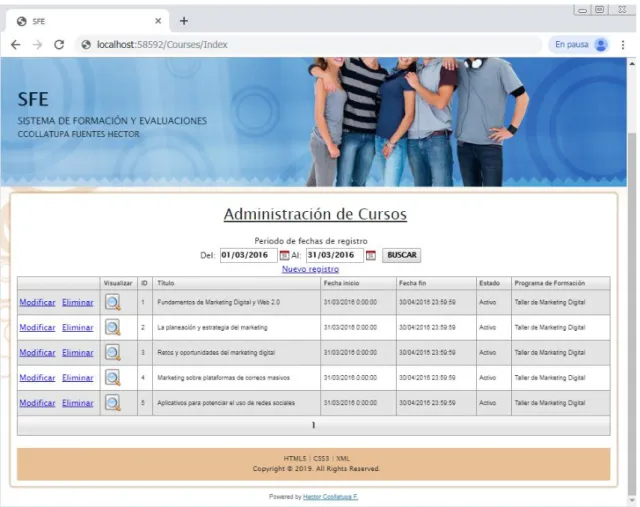640x507 pixels.
Task: Click Modificar for course ID 3
Action: point(37,353)
